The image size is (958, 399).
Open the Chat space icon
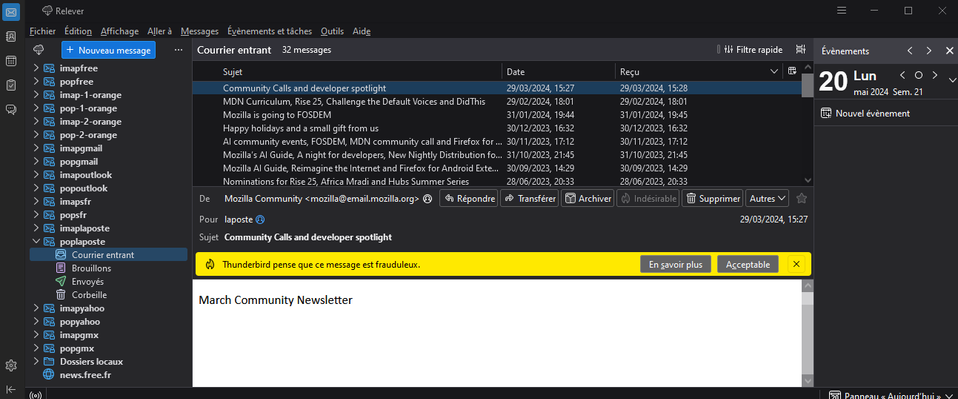pyautogui.click(x=11, y=109)
